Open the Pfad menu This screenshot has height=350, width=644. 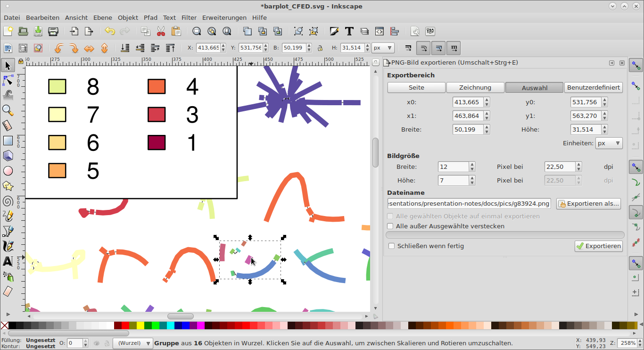(x=150, y=17)
